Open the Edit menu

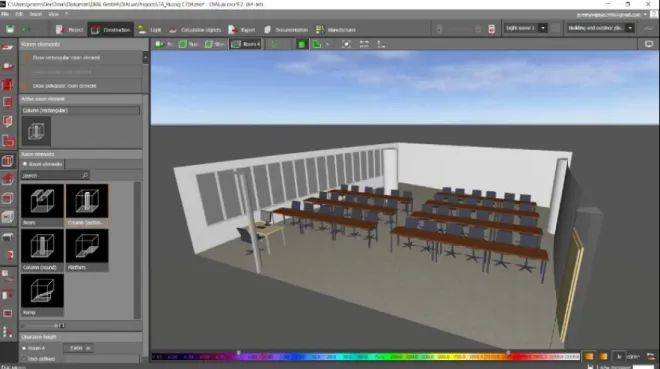point(19,14)
